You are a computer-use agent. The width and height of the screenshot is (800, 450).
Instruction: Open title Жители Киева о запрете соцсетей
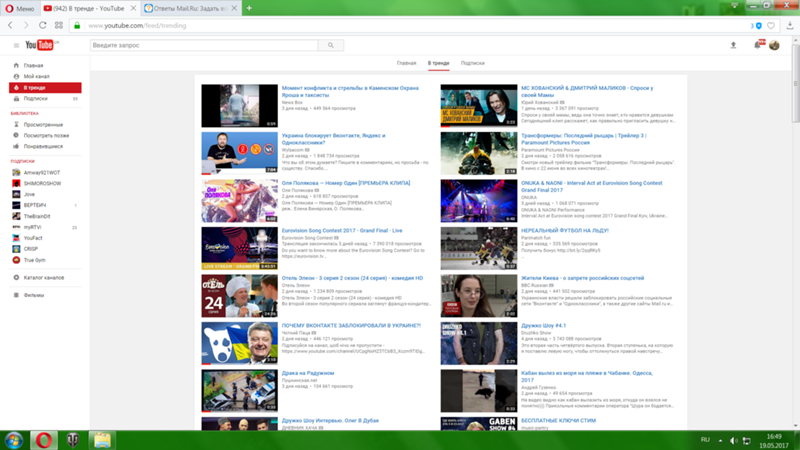pyautogui.click(x=582, y=278)
